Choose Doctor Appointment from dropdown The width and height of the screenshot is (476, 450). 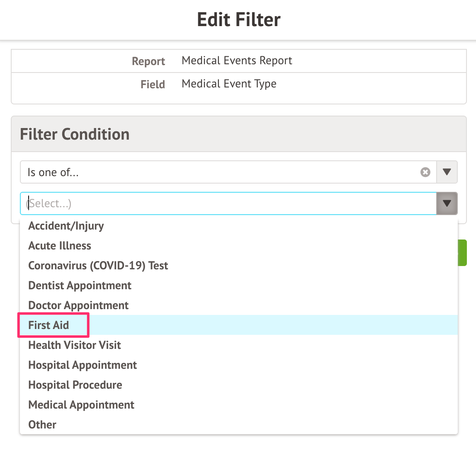click(x=78, y=305)
